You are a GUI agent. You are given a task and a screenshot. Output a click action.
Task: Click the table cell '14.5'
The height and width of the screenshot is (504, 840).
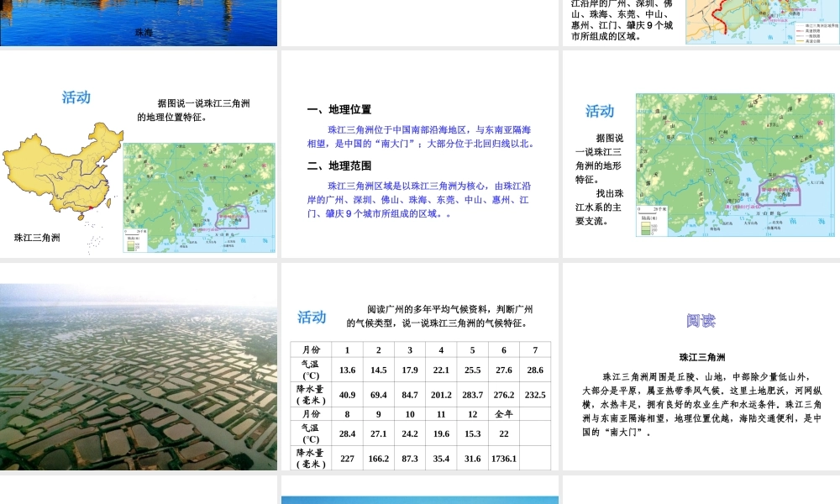click(378, 370)
